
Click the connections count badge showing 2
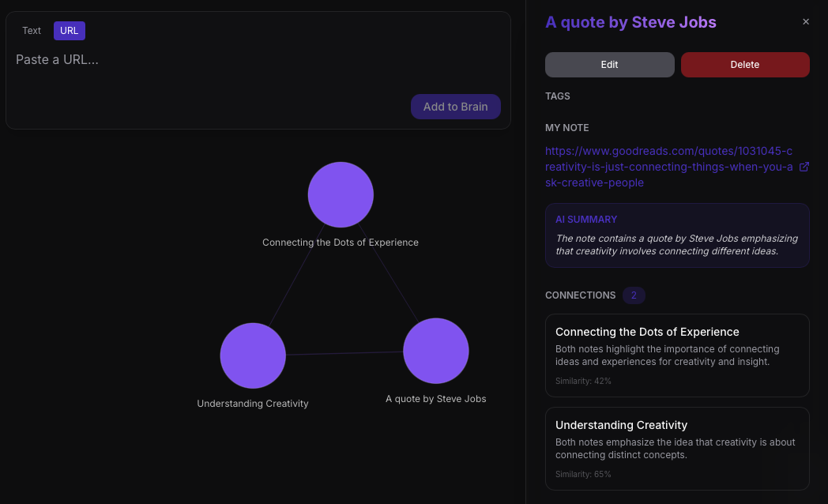(634, 295)
